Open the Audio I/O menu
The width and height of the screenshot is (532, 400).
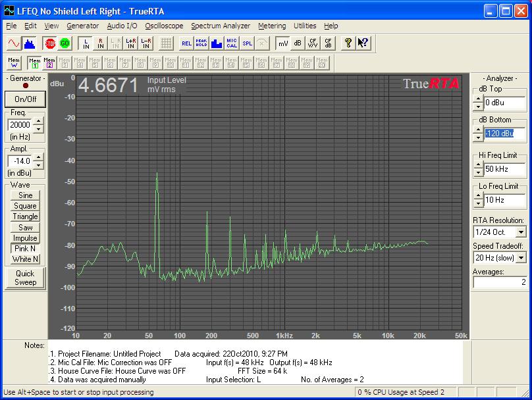click(122, 26)
